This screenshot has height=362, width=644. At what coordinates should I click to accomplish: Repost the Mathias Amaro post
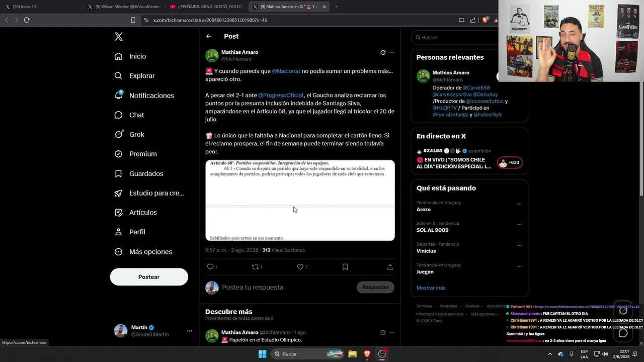255,267
